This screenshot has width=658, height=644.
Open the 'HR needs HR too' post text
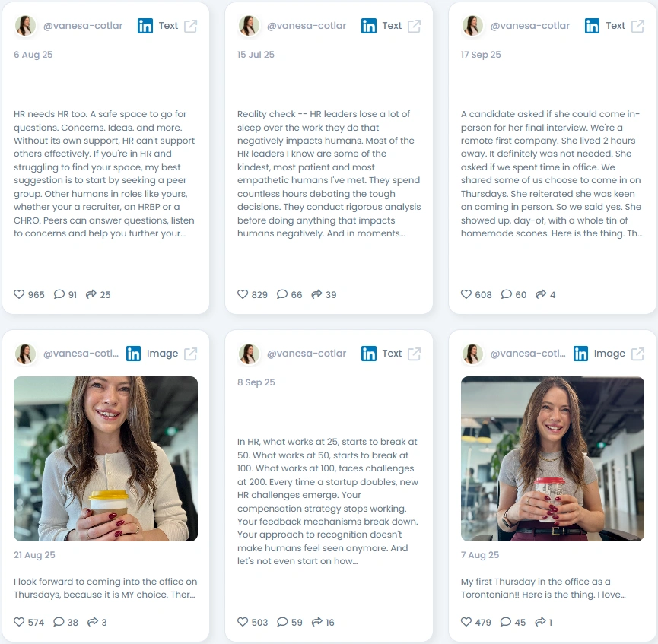[104, 173]
